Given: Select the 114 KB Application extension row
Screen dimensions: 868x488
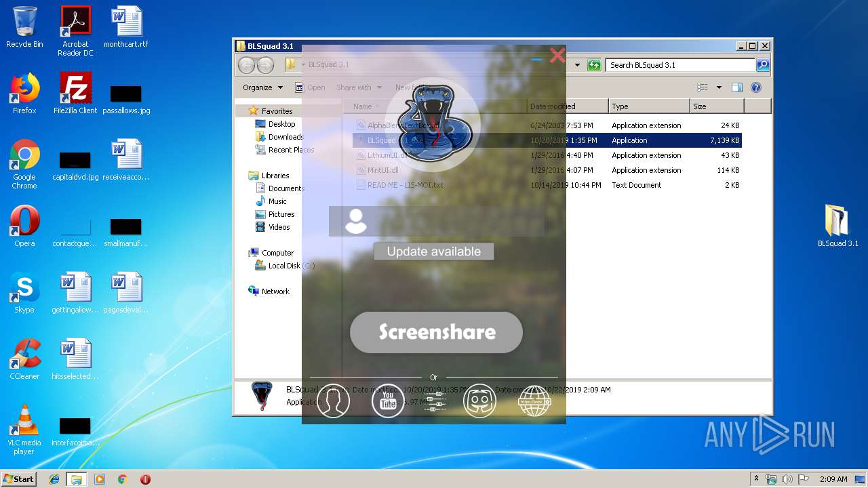Looking at the screenshot, I should point(547,170).
